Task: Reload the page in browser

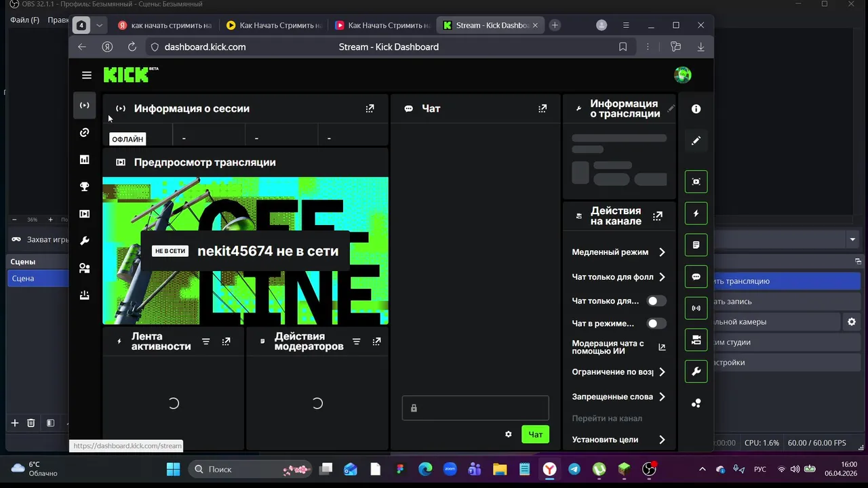Action: click(x=132, y=47)
